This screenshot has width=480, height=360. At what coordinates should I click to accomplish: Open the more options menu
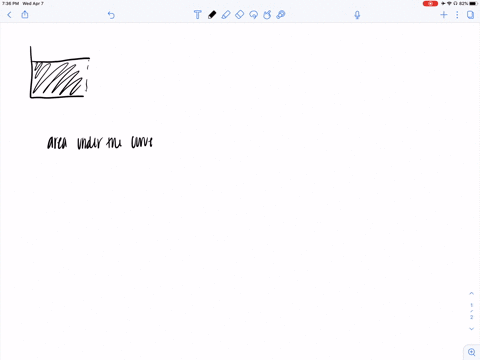(457, 15)
